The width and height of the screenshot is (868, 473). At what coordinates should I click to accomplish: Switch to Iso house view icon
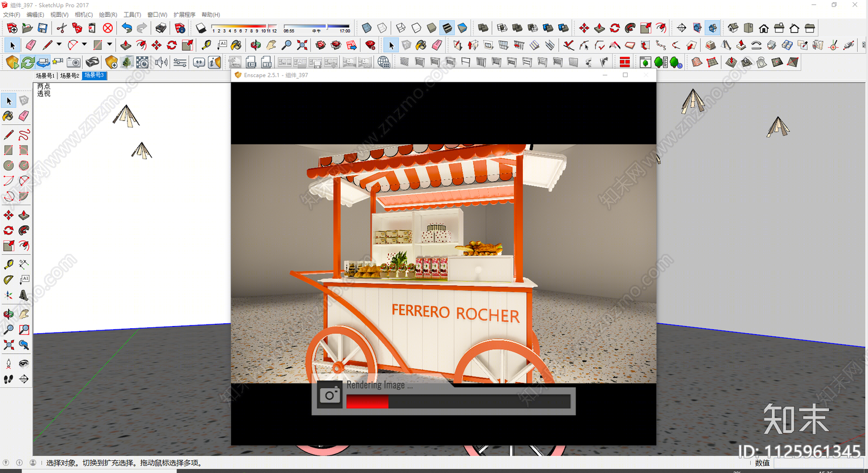tap(733, 28)
